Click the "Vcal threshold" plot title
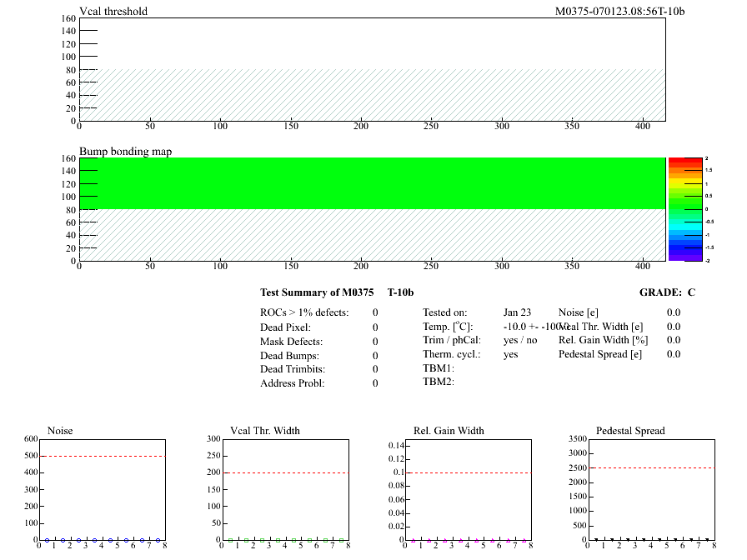The image size is (747, 560). click(113, 11)
